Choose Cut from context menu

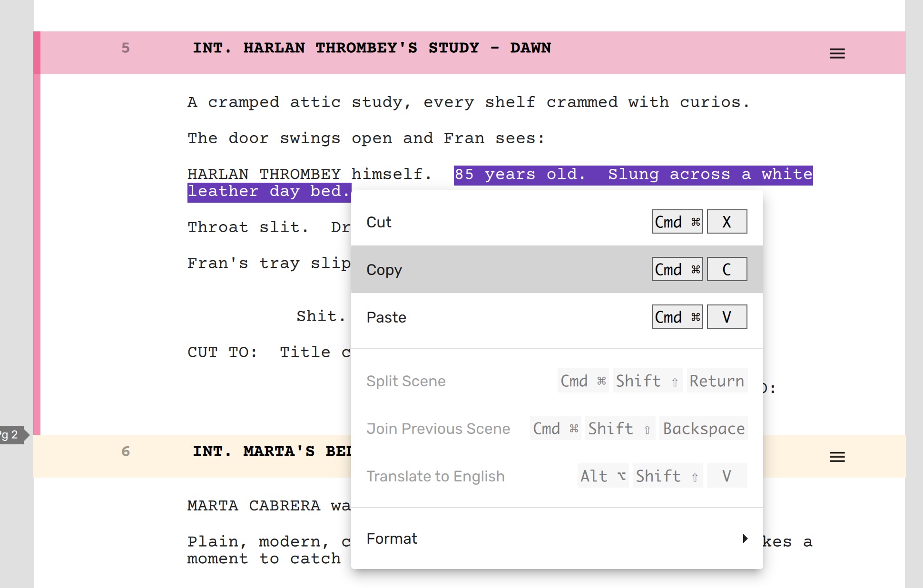tap(379, 222)
